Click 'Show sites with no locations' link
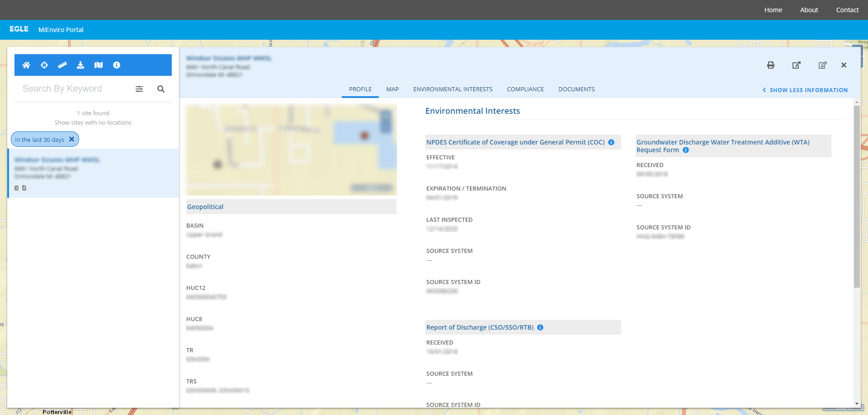Viewport: 868px width, 415px height. tap(93, 123)
